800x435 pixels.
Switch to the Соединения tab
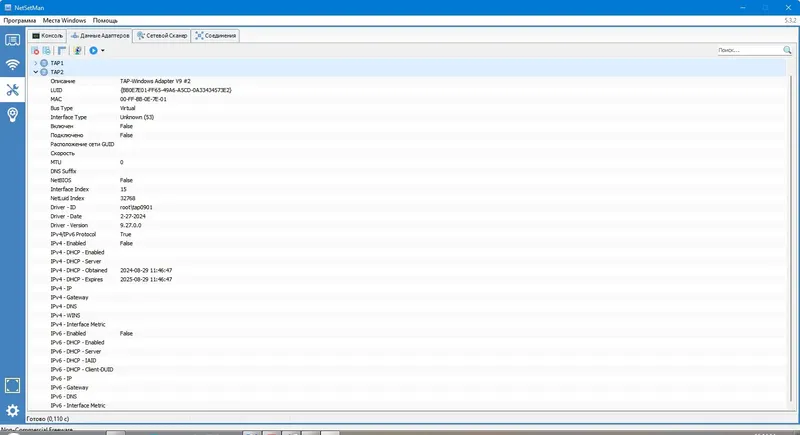coord(216,36)
